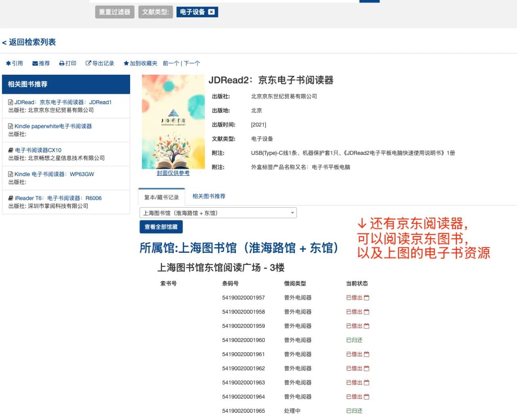Go back via 返回检索列表 link
The image size is (517, 420).
[x=29, y=42]
